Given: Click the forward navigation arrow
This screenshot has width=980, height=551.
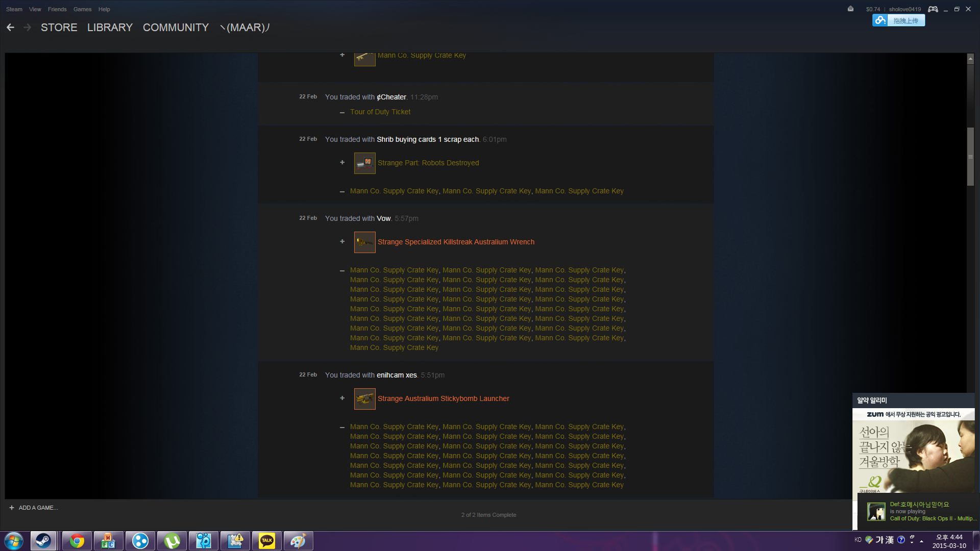Looking at the screenshot, I should (28, 28).
